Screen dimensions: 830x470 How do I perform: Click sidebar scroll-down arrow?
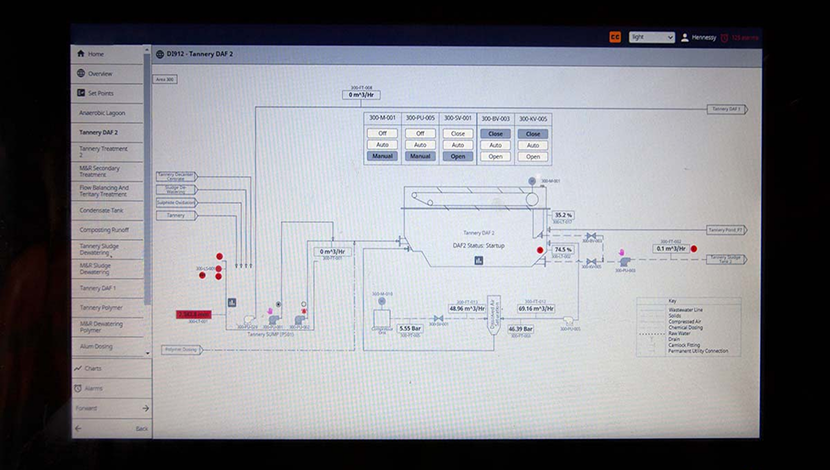coord(147,353)
